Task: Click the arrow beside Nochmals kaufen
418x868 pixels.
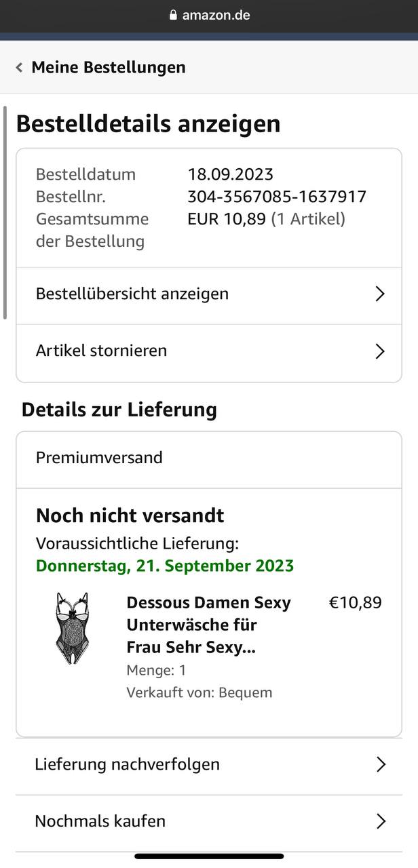Action: 381,822
